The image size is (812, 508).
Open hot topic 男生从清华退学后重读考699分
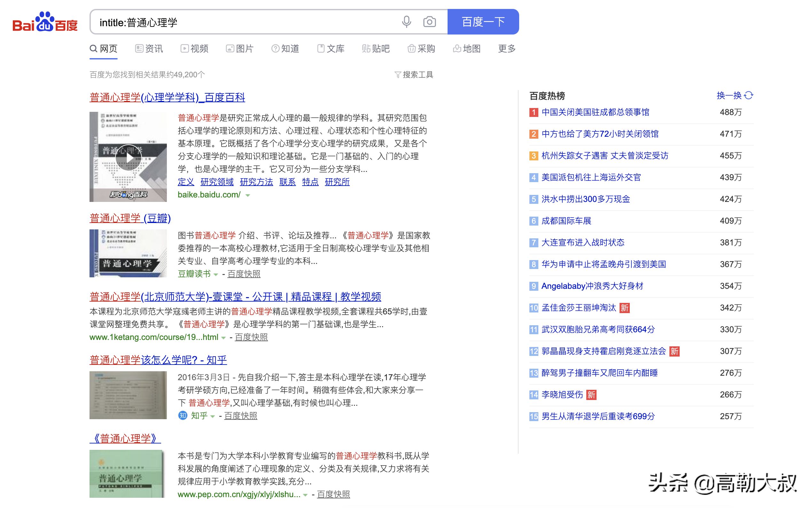(598, 417)
